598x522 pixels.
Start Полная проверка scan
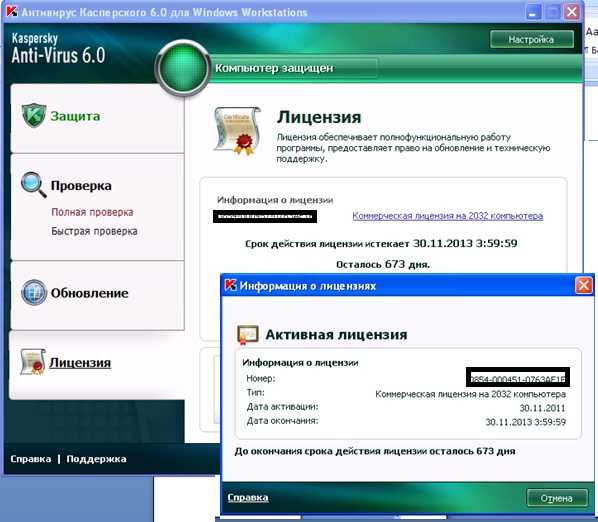pos(92,212)
